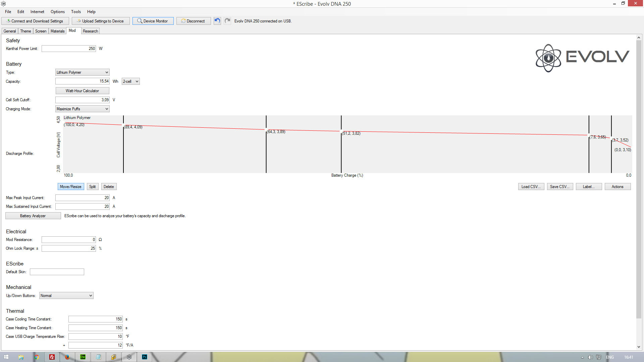The height and width of the screenshot is (362, 644).
Task: Click the Watt-Hour Calculator button
Action: coord(82,91)
